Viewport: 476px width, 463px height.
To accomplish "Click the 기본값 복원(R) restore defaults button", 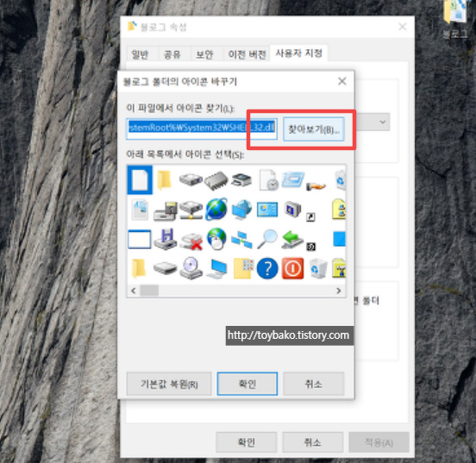I will tap(169, 384).
